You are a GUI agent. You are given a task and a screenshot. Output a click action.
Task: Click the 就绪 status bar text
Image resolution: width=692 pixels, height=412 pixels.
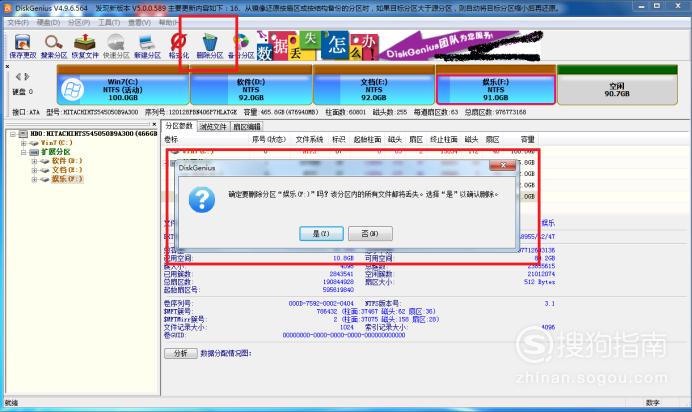11,403
